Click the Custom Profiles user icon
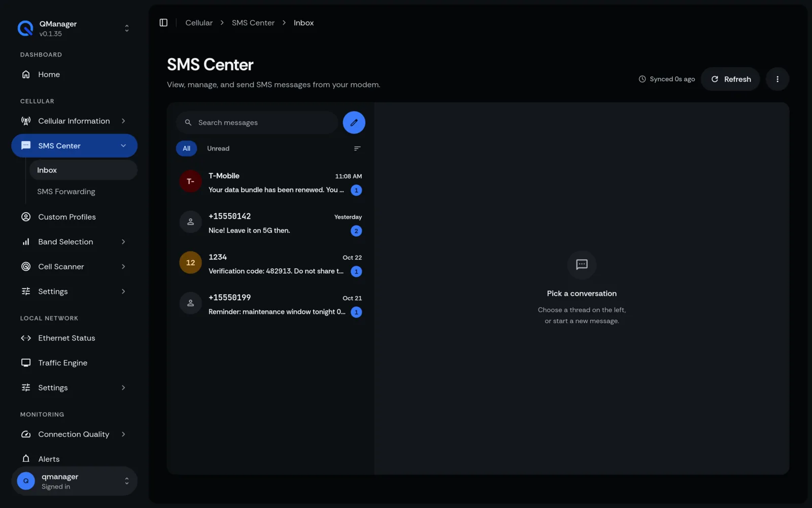This screenshot has width=812, height=508. [x=26, y=217]
